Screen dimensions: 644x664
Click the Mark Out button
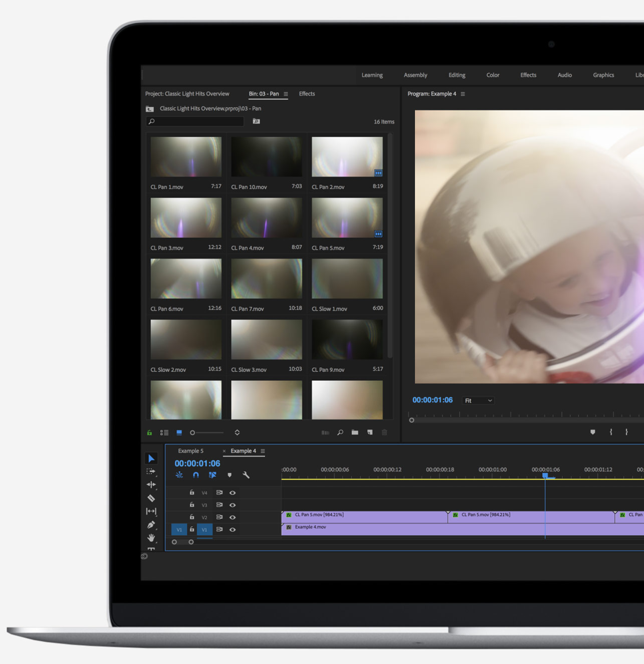click(x=626, y=432)
